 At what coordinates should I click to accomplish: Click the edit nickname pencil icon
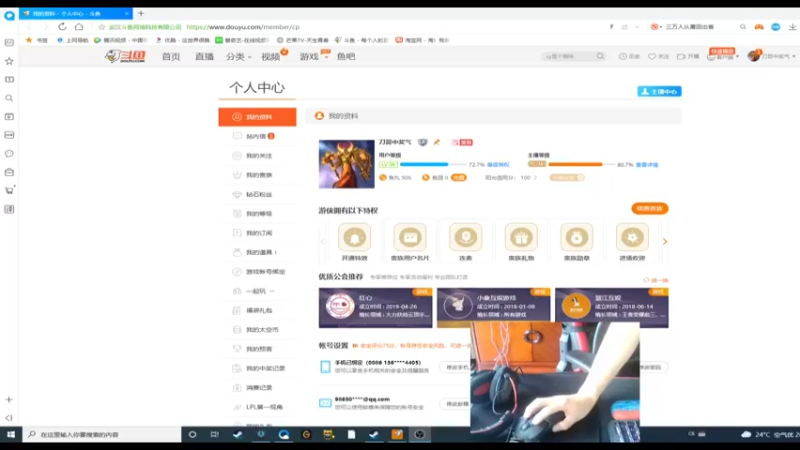coord(437,142)
